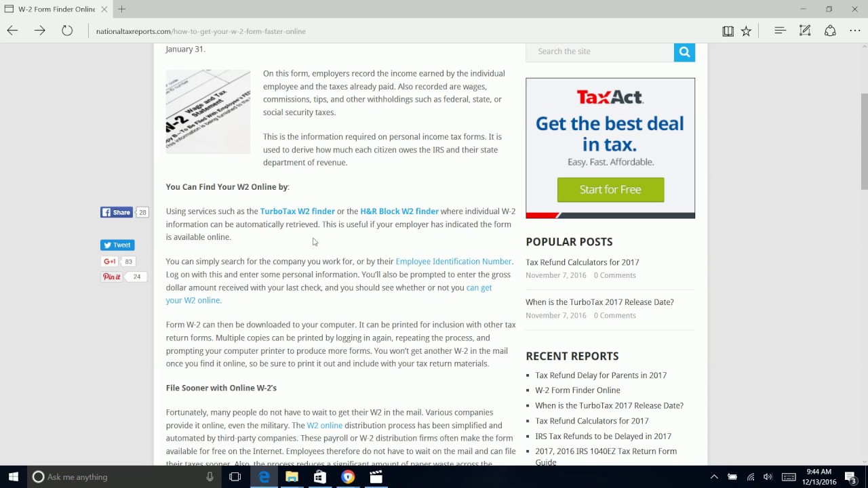Viewport: 868px width, 488px height.
Task: Click the address bar URL
Action: pos(201,31)
